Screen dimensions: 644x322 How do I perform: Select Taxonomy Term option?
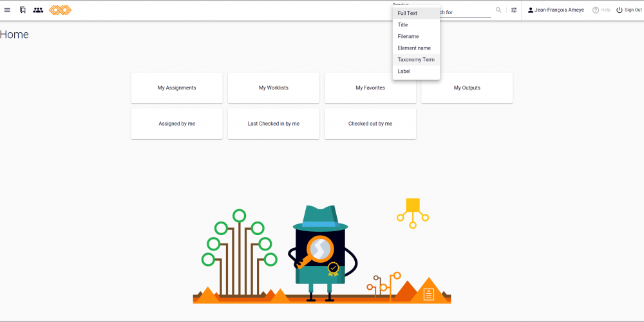pyautogui.click(x=416, y=59)
